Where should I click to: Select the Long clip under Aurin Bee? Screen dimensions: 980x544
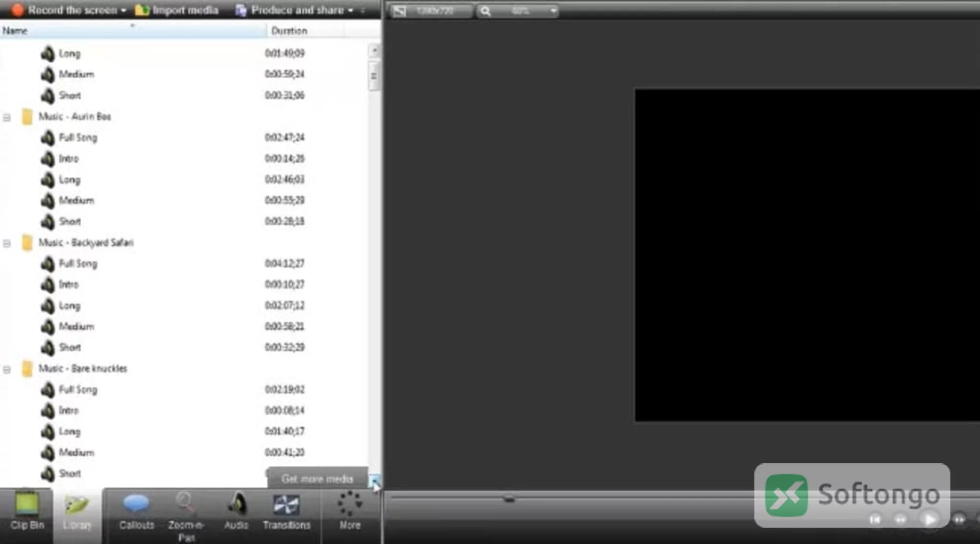click(x=69, y=180)
